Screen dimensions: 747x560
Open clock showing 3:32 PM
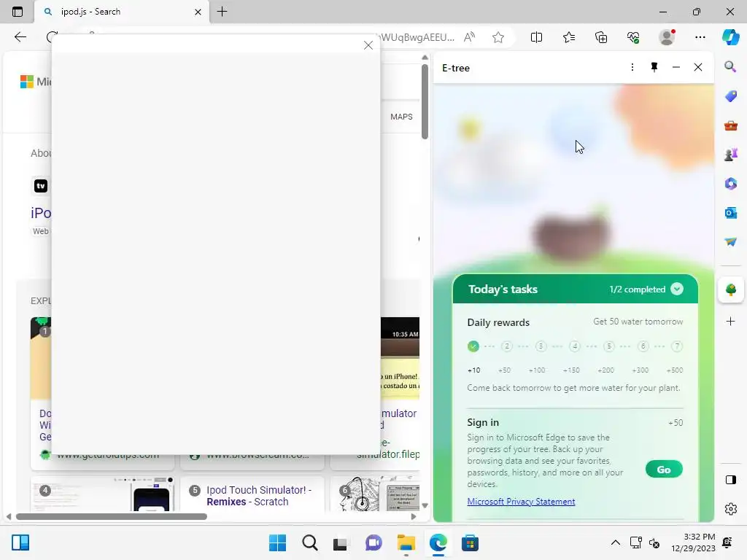point(693,542)
